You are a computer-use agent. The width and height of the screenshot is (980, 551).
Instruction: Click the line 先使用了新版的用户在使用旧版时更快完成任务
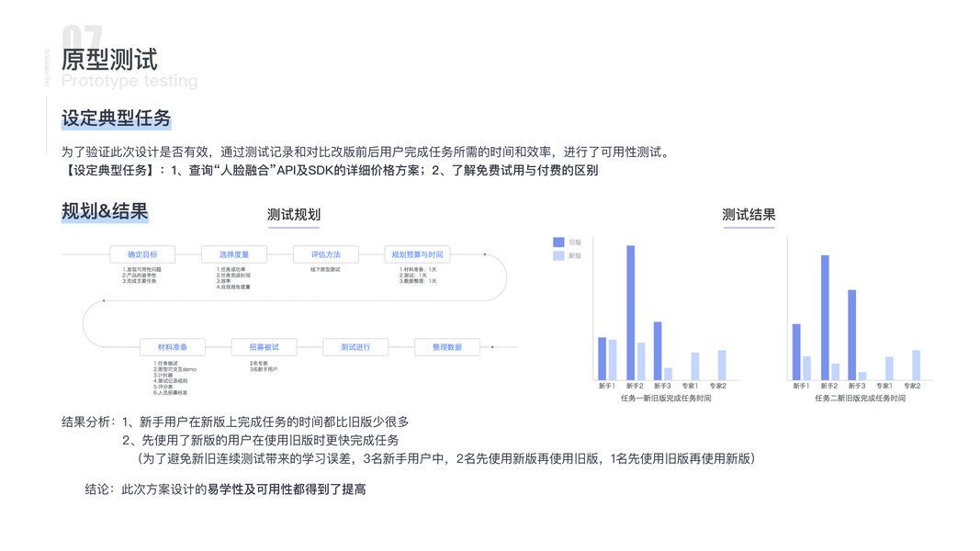pyautogui.click(x=261, y=440)
